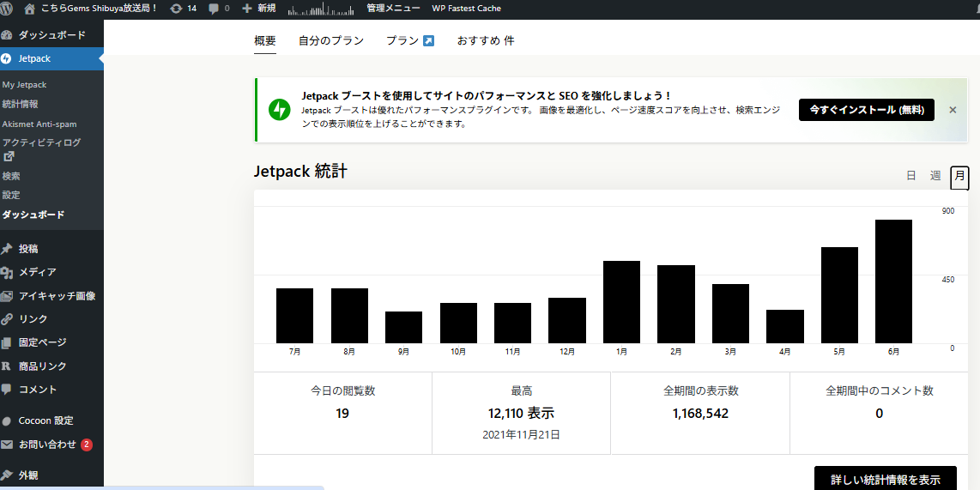Click the お問い合わせ envelope icon
Screen dimensions: 980x490
click(x=6, y=445)
